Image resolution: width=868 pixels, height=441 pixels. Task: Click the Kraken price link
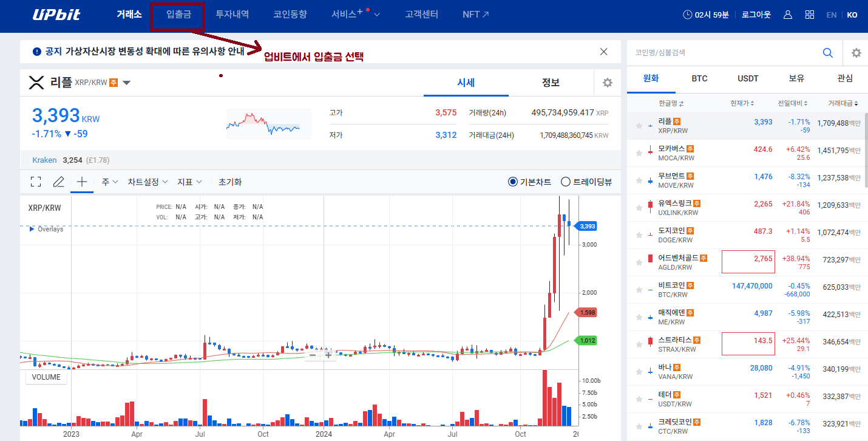(44, 160)
